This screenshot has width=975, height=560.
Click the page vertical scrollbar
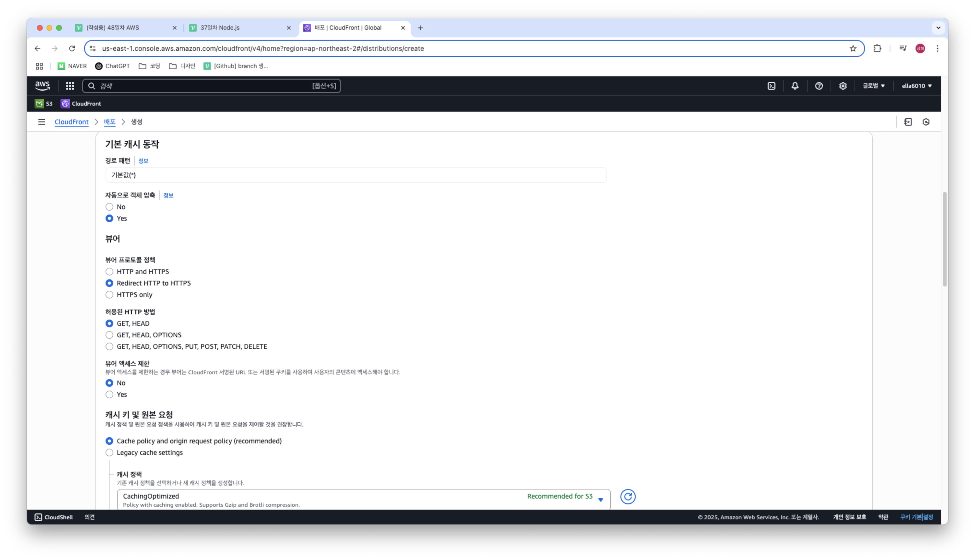tap(944, 239)
